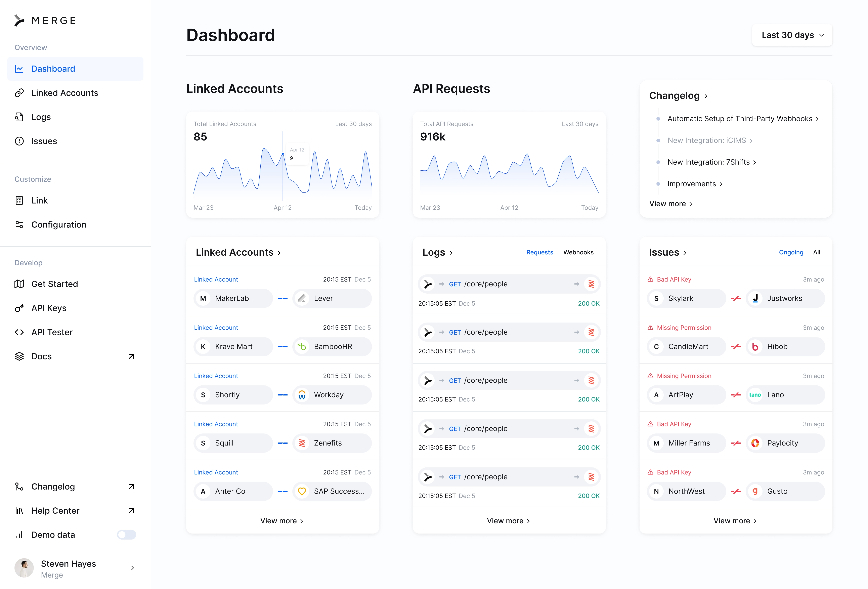Click the Issues alert icon in sidebar
868x589 pixels.
[19, 141]
